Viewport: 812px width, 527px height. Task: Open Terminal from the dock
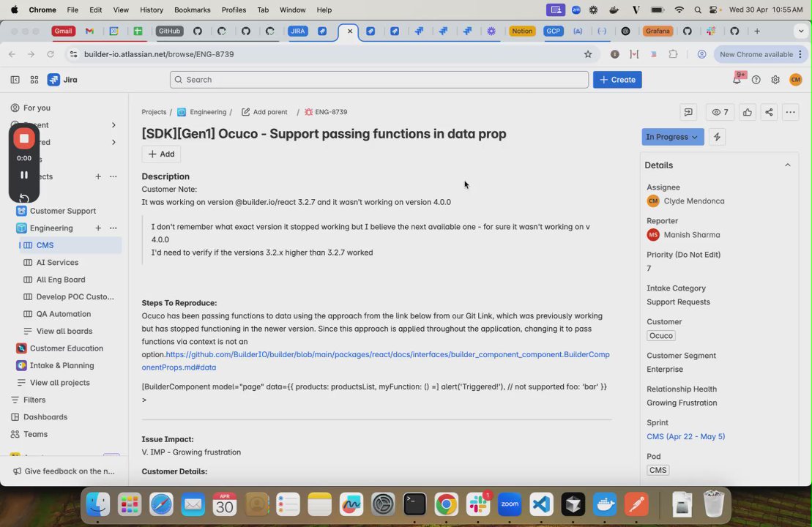coord(415,504)
